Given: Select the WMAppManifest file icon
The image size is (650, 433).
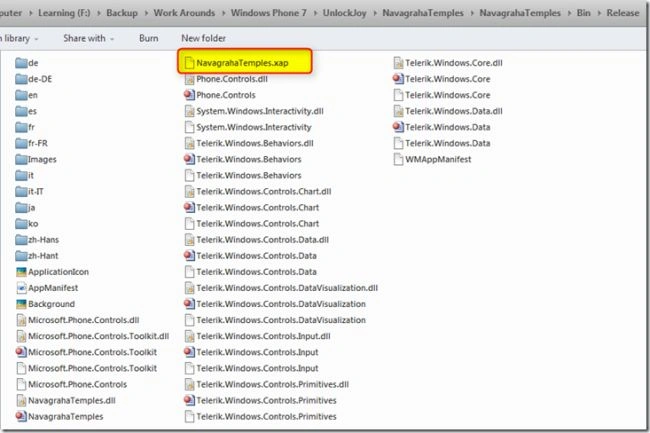Looking at the screenshot, I should (398, 160).
